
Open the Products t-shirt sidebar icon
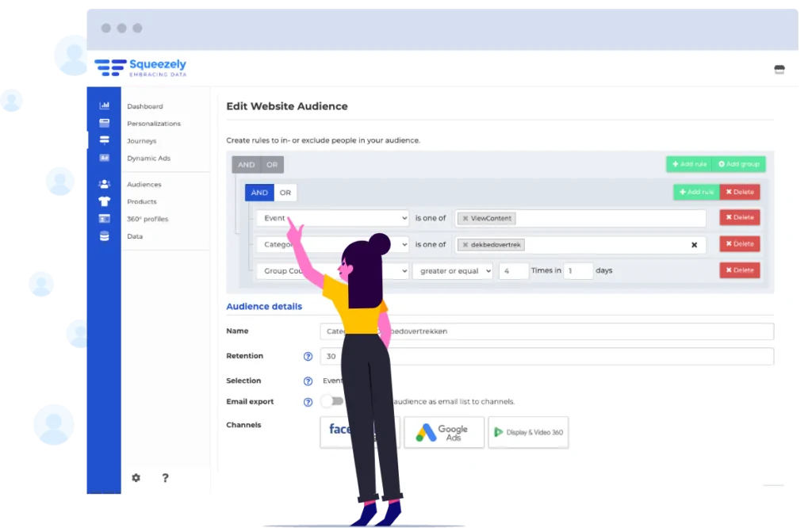click(x=104, y=201)
